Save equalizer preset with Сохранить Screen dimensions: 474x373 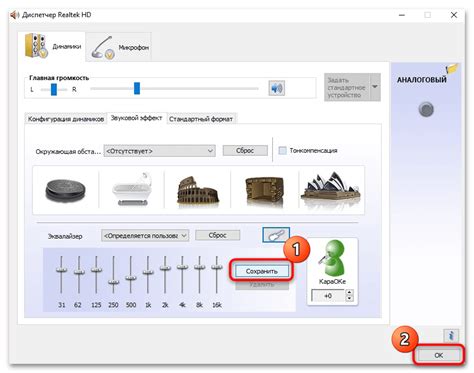pos(262,271)
